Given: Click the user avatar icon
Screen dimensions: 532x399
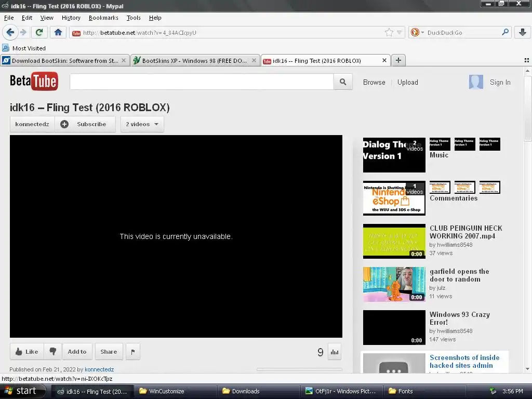Looking at the screenshot, I should point(476,82).
